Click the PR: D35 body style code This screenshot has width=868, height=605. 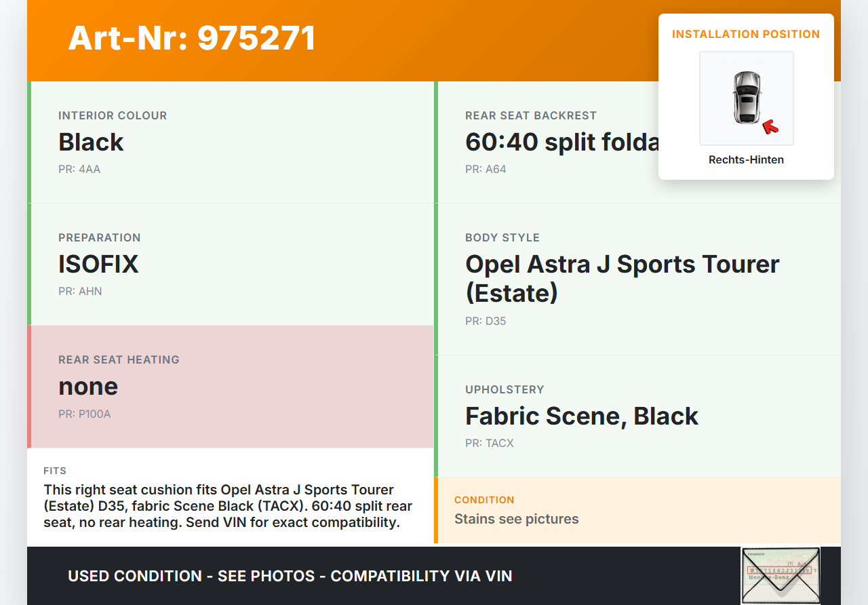486,321
